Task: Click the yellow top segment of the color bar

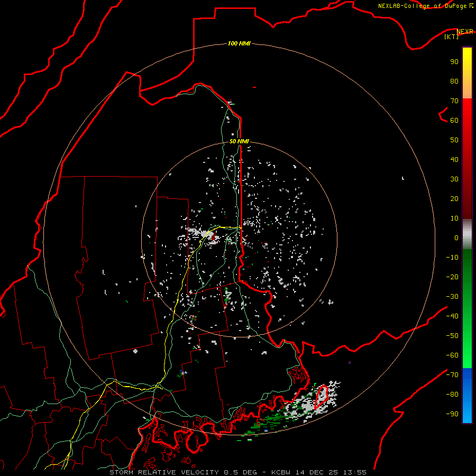Action: 467,73
